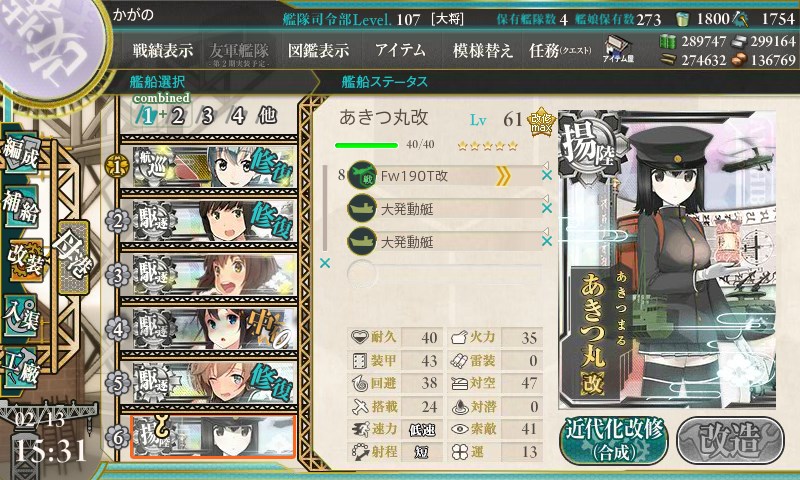The height and width of the screenshot is (480, 800).
Task: Click first 大発動艇 landing craft icon
Action: (362, 209)
